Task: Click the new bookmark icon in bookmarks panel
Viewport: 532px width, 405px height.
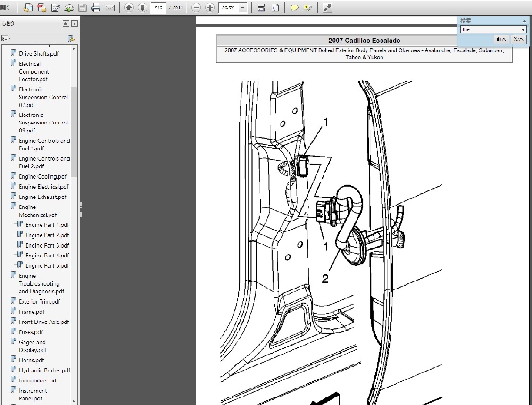Action: (71, 38)
